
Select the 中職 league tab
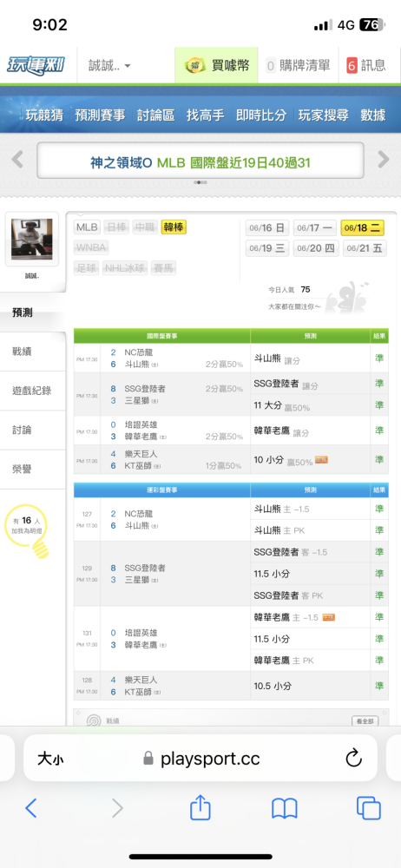pos(146,227)
